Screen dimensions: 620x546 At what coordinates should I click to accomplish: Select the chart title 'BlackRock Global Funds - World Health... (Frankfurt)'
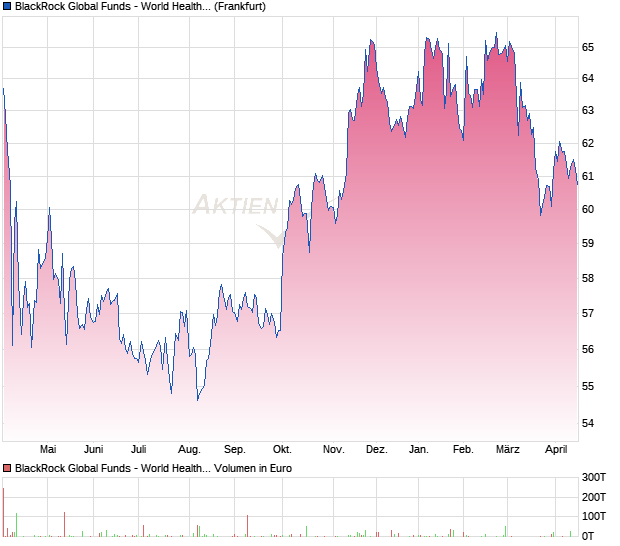coord(140,6)
